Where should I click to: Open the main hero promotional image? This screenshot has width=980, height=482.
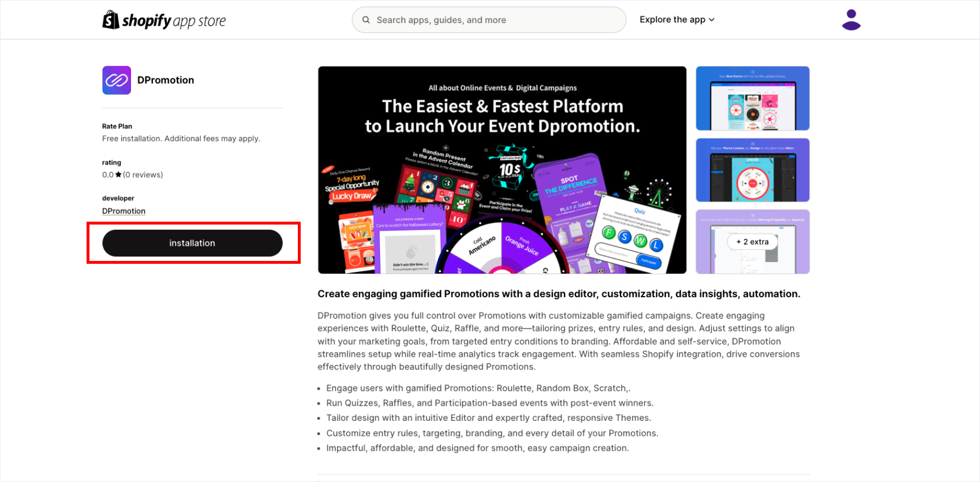pos(502,170)
